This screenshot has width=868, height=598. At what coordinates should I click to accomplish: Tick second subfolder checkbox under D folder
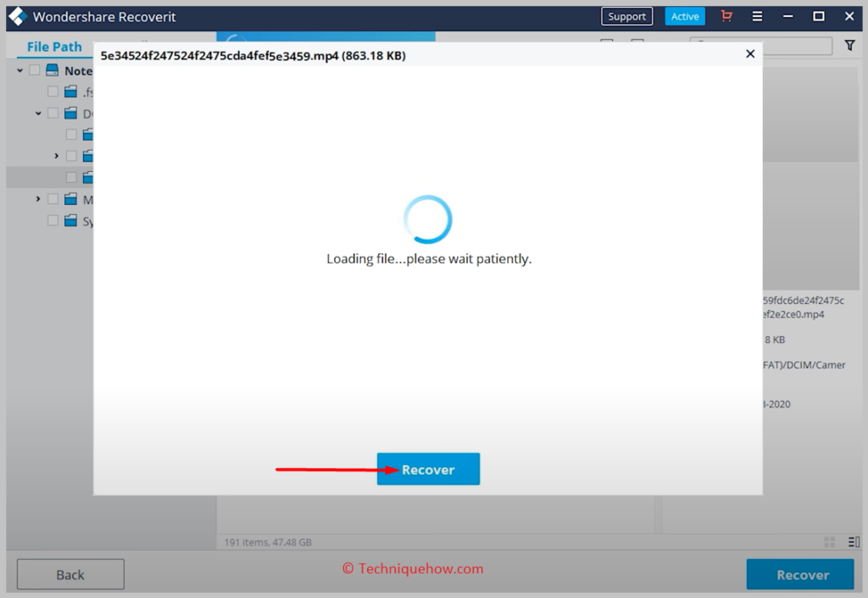[71, 156]
